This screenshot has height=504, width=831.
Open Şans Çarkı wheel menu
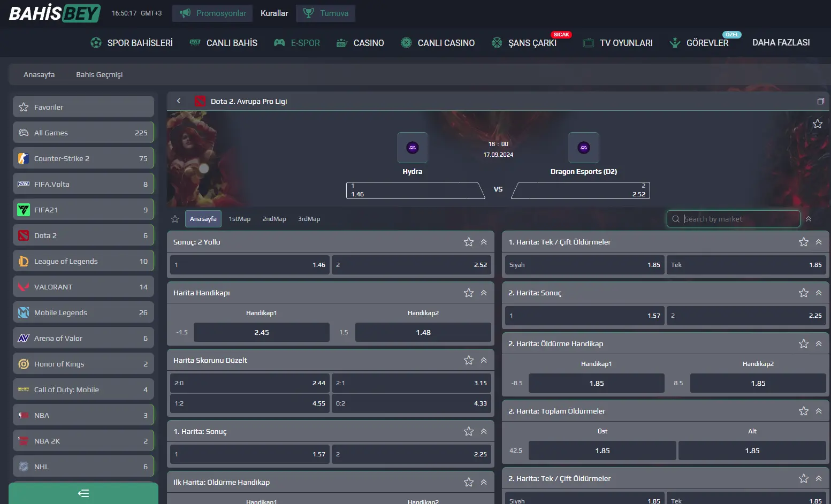pos(524,43)
